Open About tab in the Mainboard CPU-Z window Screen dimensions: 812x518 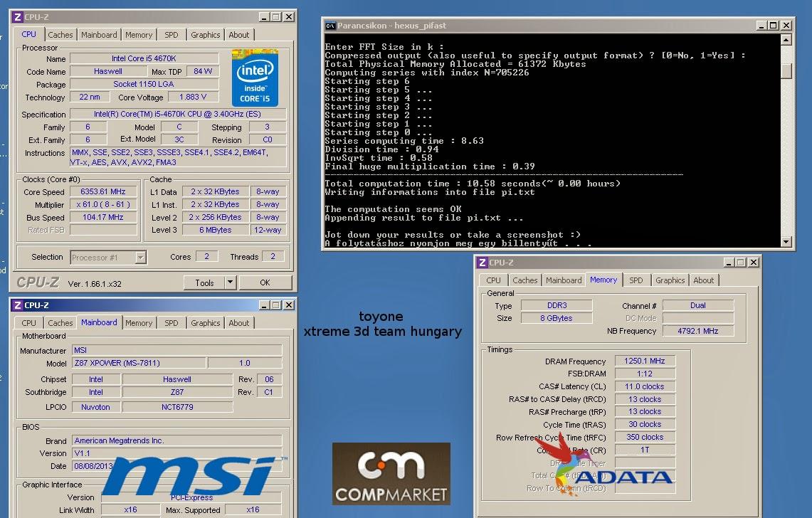coord(238,323)
